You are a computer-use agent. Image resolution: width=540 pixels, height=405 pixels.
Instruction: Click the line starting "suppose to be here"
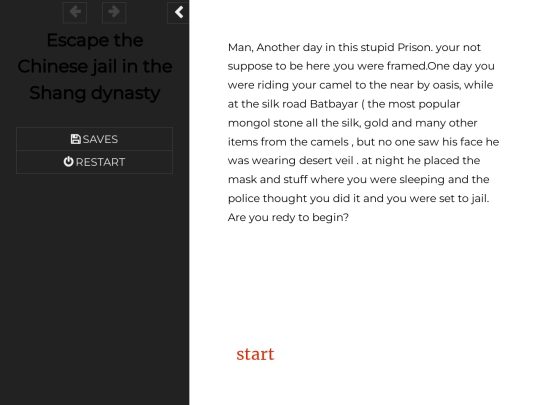coord(361,66)
